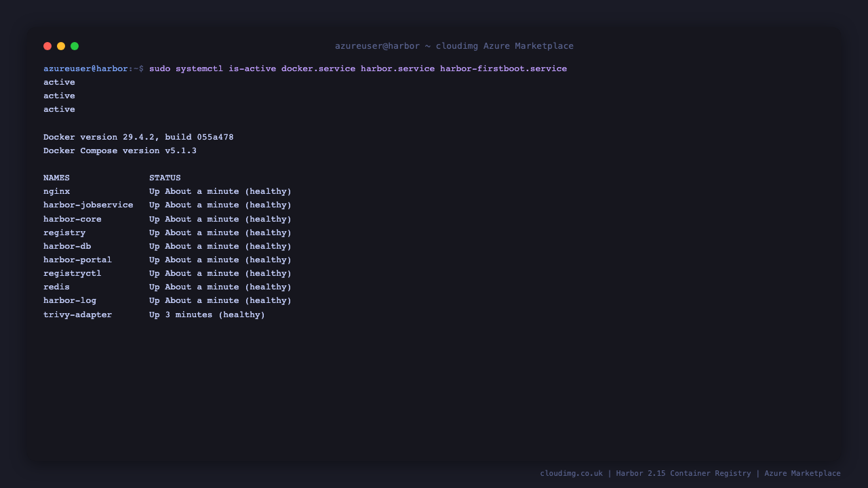This screenshot has height=488, width=868.
Task: Click the 'registryctl' container name
Action: point(73,273)
